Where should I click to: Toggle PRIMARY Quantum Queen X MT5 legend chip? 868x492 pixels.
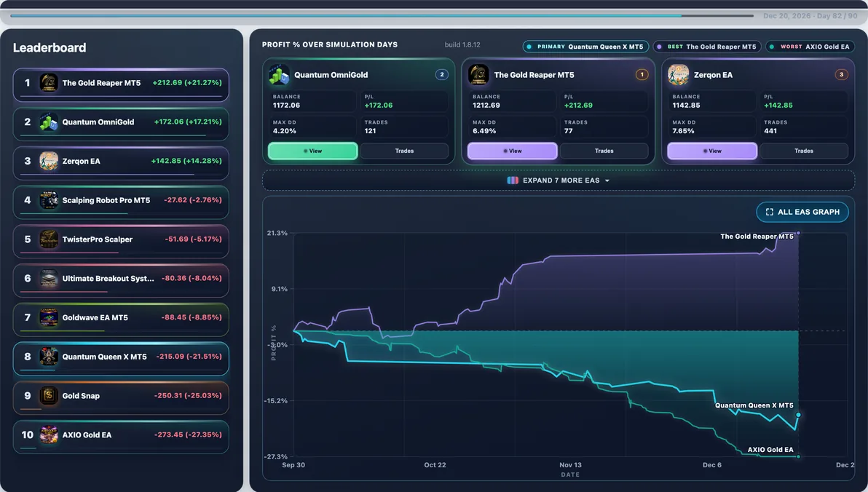point(585,47)
